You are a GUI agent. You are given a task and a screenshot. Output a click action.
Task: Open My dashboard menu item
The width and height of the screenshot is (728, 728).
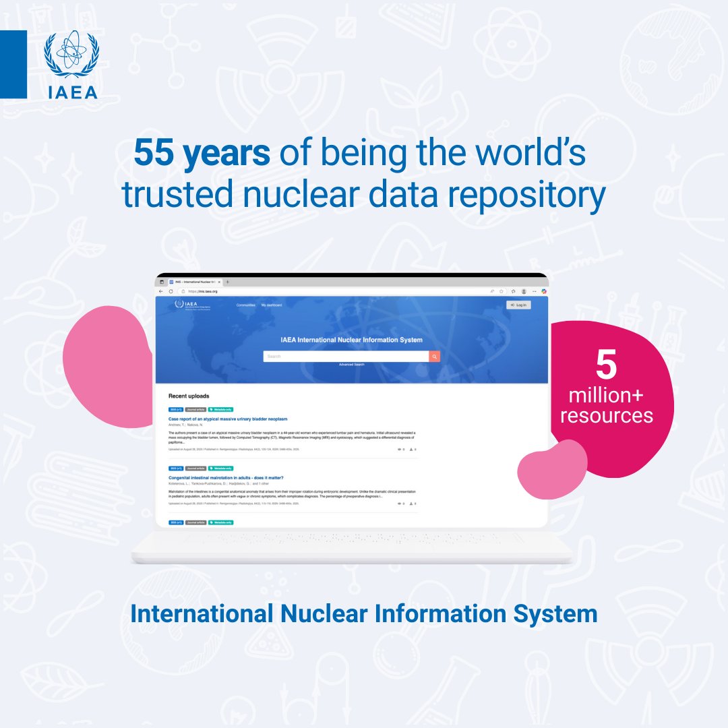pyautogui.click(x=272, y=305)
